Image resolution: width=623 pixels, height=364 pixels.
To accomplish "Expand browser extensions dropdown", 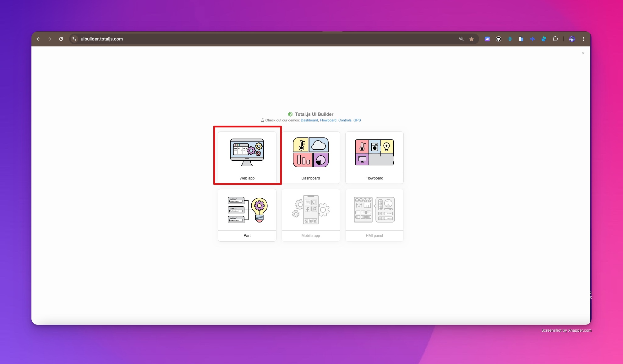I will click(555, 39).
